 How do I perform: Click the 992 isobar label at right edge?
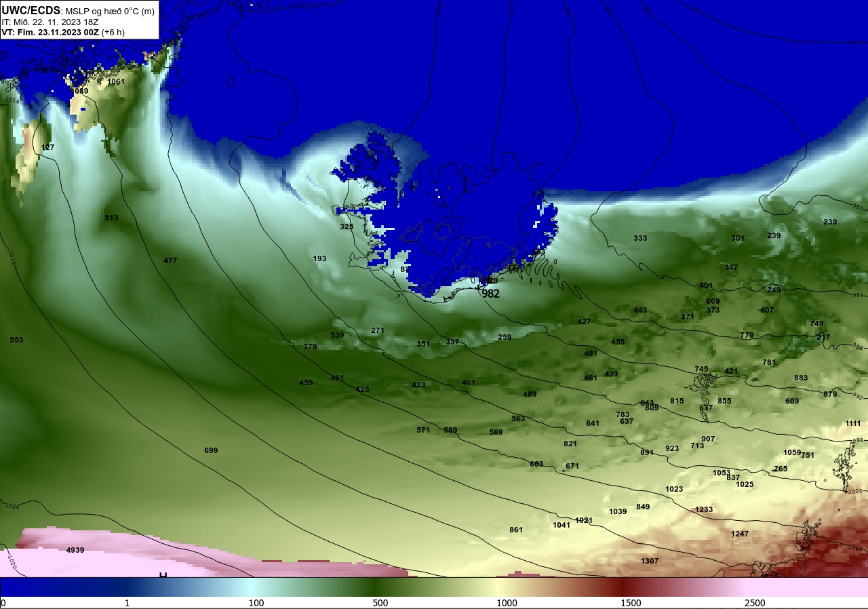point(857,396)
